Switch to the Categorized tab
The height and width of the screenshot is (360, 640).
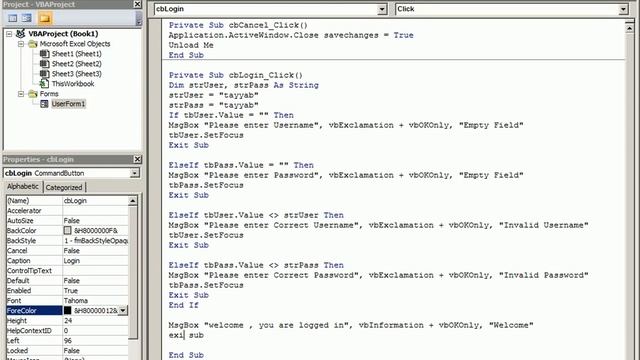[64, 187]
